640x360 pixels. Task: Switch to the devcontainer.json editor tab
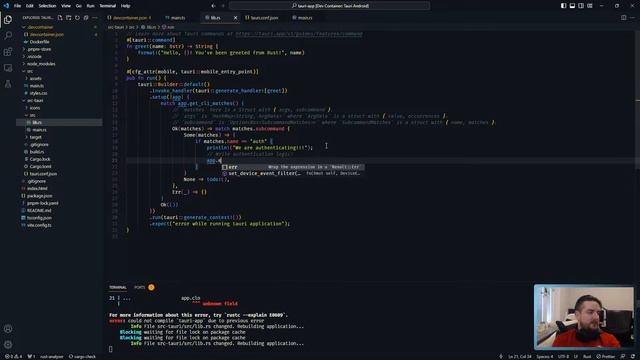point(131,18)
